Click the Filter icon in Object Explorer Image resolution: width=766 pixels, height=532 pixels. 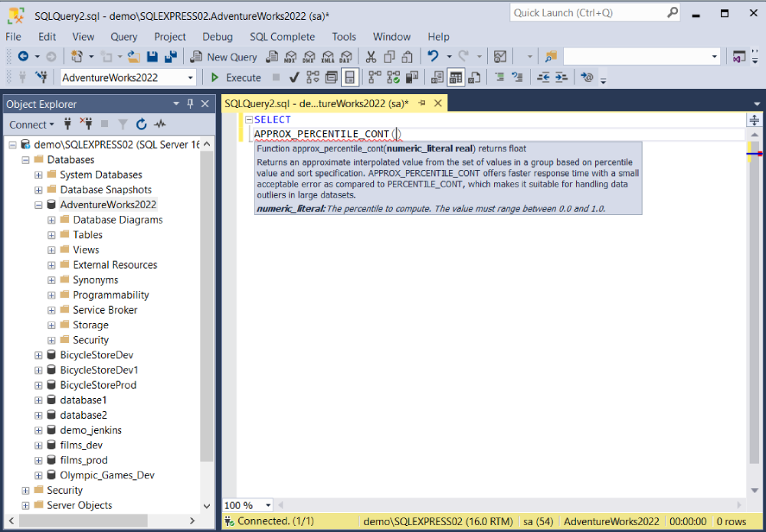pos(123,125)
